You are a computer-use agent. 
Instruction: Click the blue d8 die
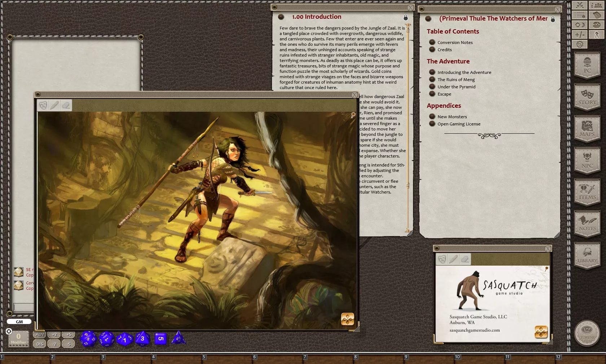142,338
